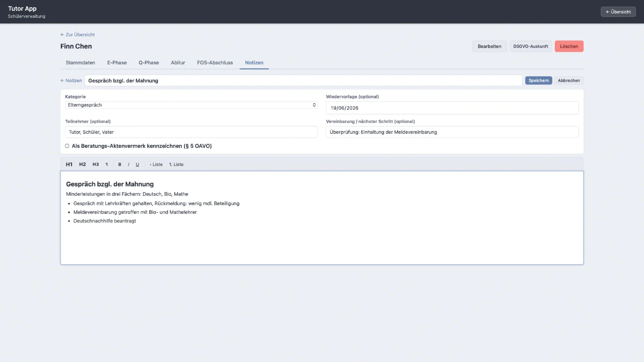
Task: Edit the note title field
Action: coord(303,80)
